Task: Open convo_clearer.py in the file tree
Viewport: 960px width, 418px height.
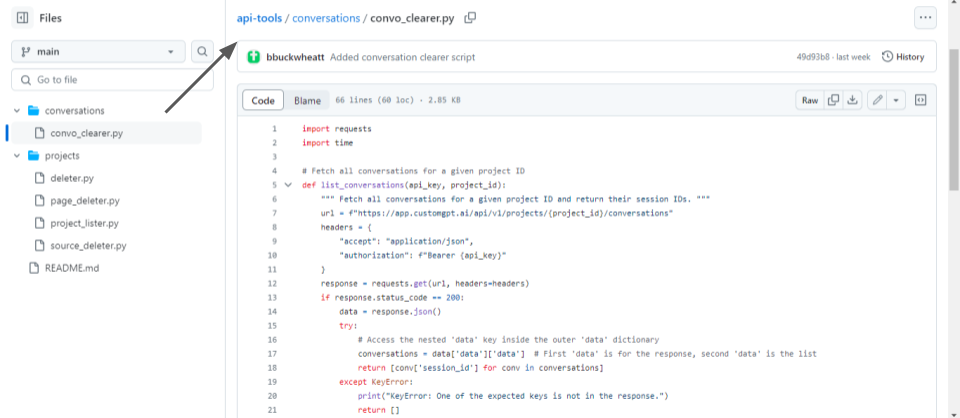Action: (x=86, y=133)
